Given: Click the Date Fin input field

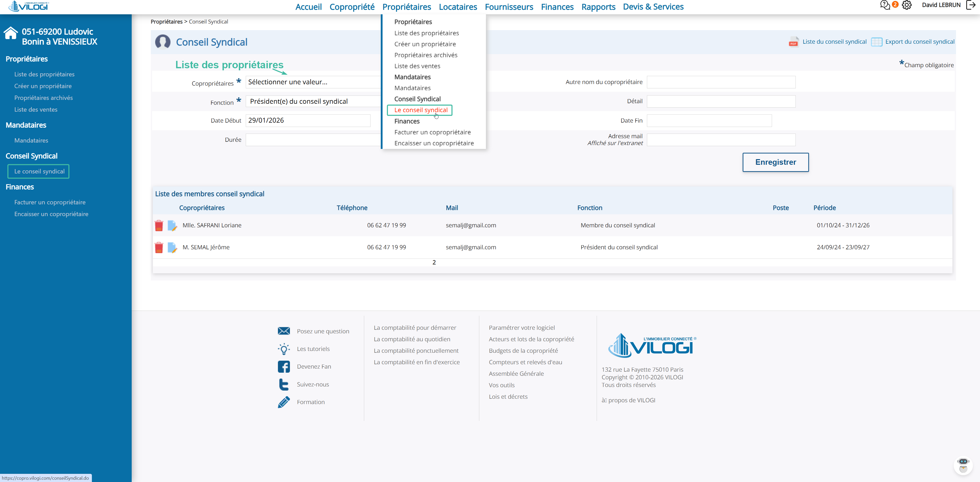Looking at the screenshot, I should click(709, 121).
